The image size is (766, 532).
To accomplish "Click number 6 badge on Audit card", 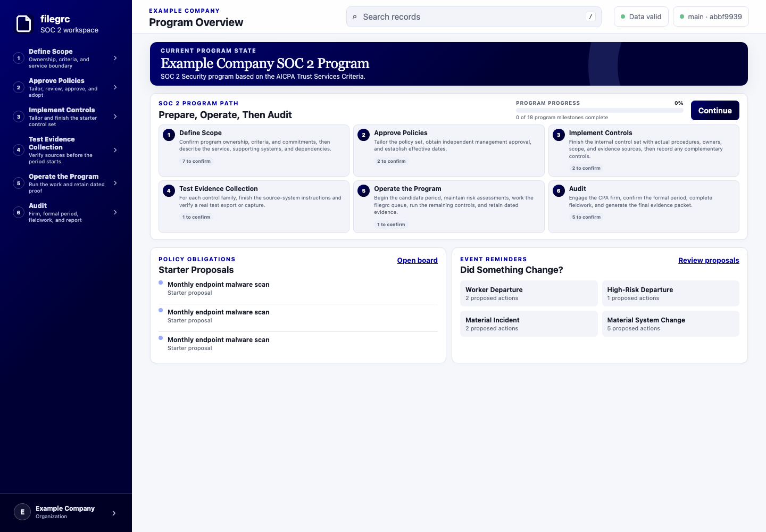I will [x=559, y=190].
